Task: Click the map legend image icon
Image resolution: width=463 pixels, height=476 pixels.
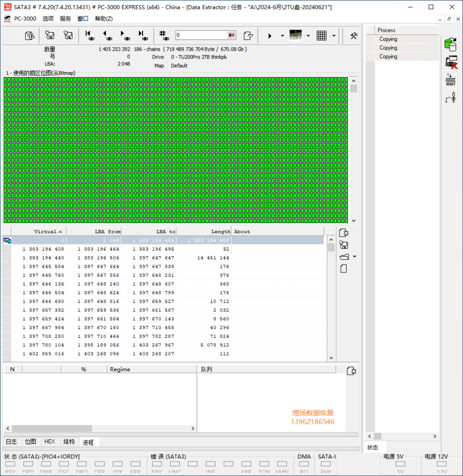Action: tap(296, 35)
